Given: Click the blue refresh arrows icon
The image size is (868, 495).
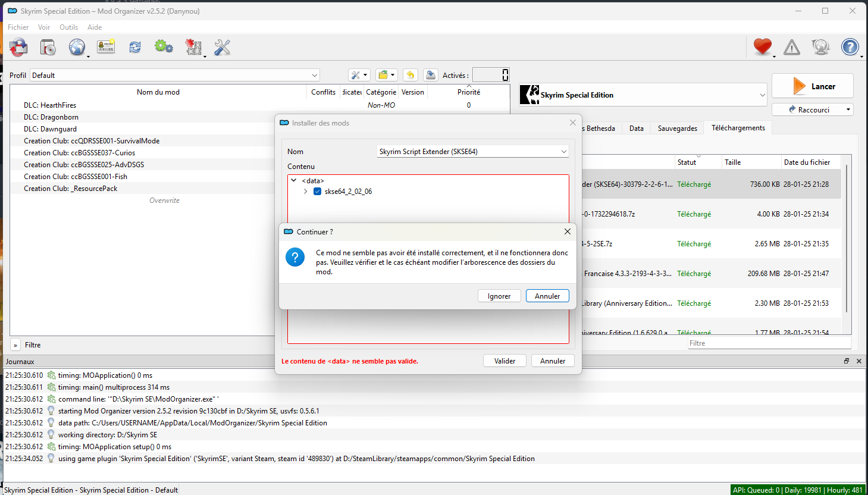Looking at the screenshot, I should [x=135, y=47].
